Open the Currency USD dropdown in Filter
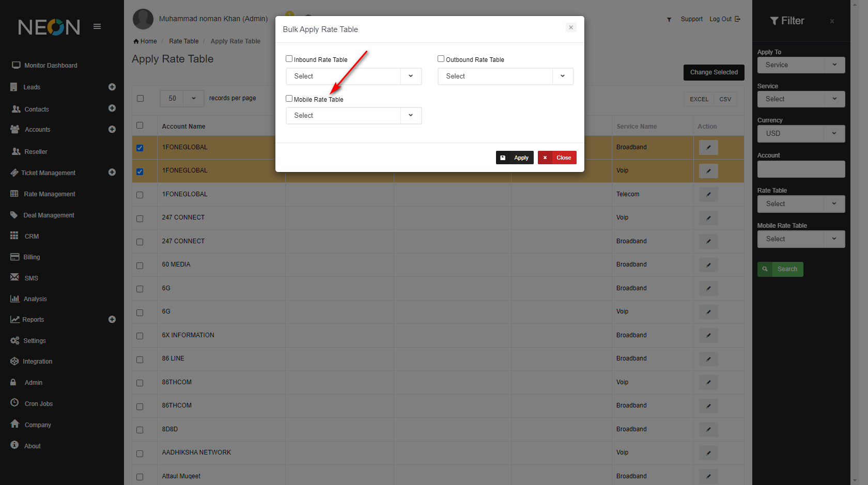This screenshot has width=868, height=485. click(x=800, y=134)
